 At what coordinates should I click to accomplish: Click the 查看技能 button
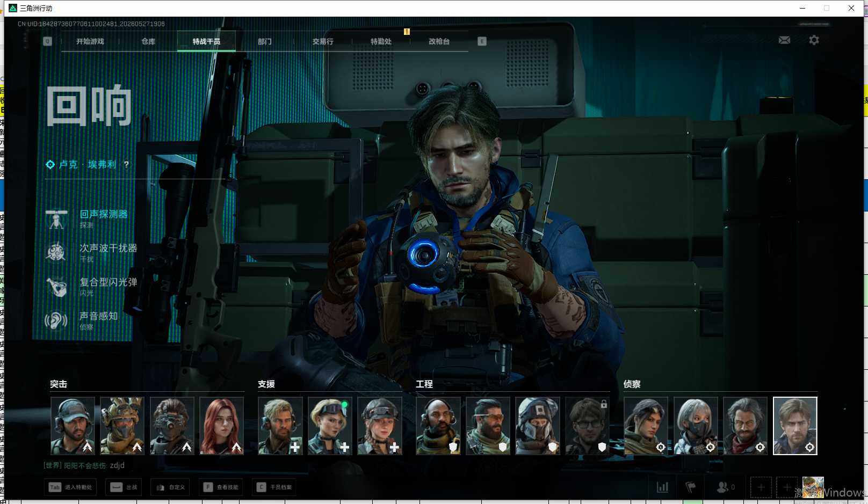[x=221, y=487]
